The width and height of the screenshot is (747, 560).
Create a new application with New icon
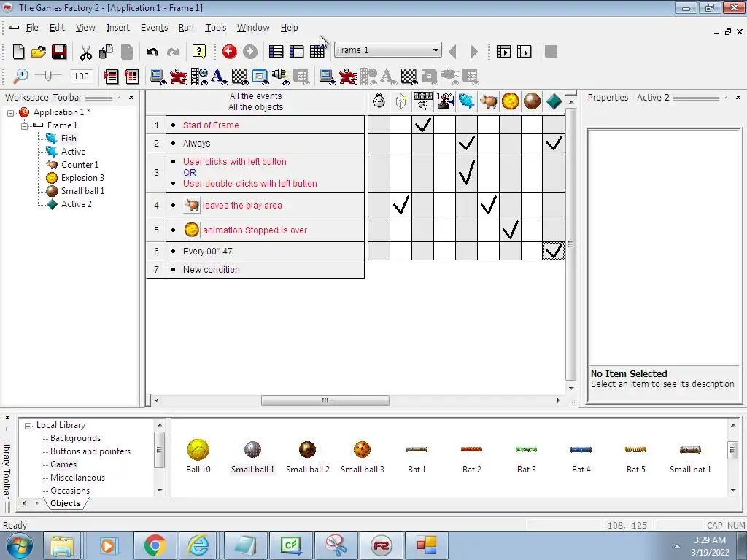18,52
